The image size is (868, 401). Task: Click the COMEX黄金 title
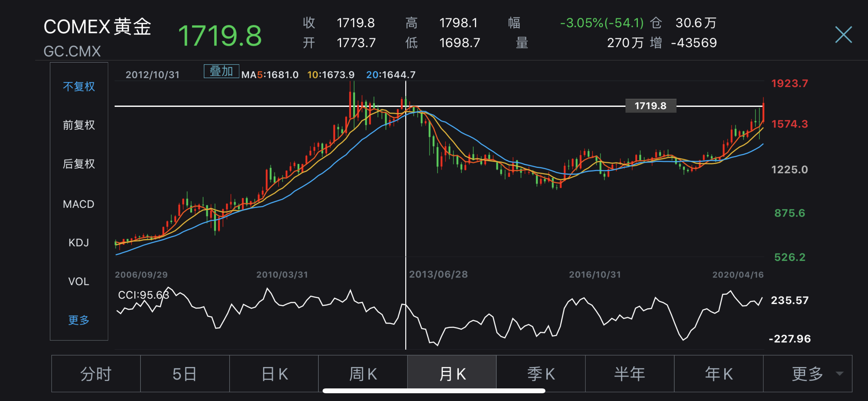point(98,26)
